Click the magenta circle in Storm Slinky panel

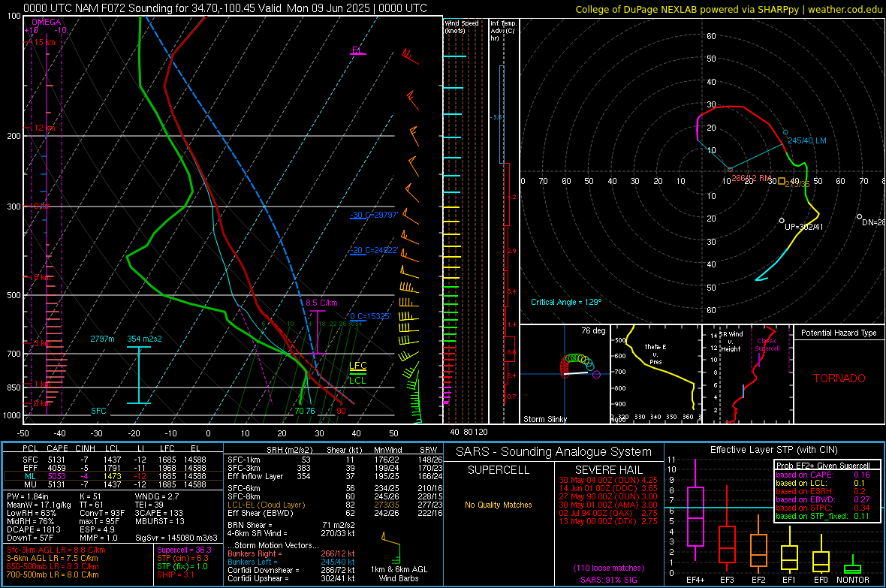point(597,374)
